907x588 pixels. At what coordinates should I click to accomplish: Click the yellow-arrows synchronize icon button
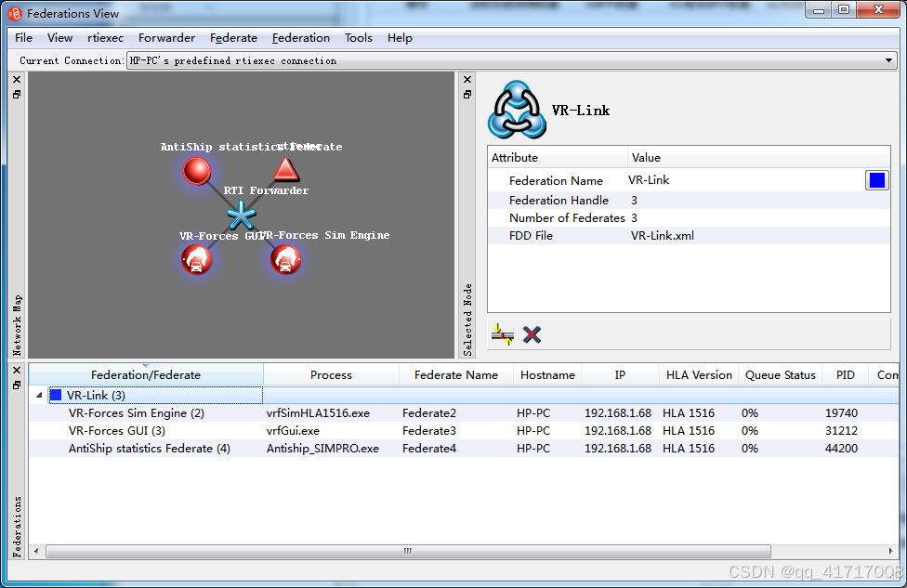point(502,334)
